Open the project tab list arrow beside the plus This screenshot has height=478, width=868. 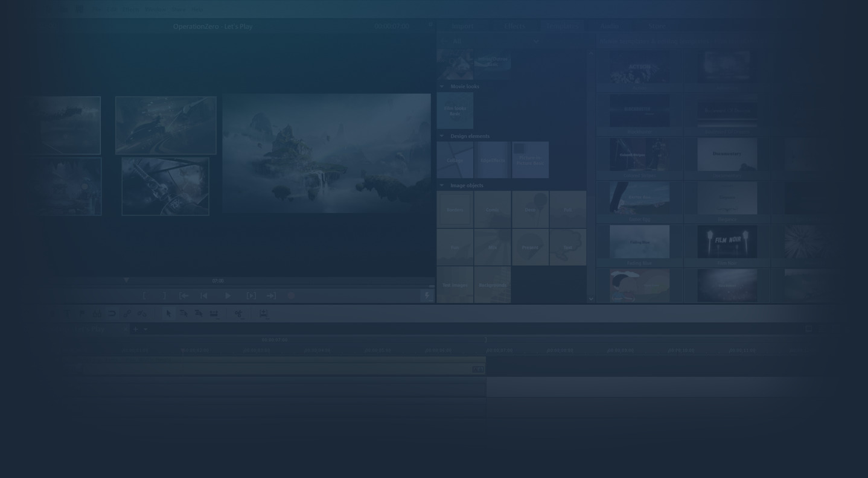pyautogui.click(x=145, y=330)
